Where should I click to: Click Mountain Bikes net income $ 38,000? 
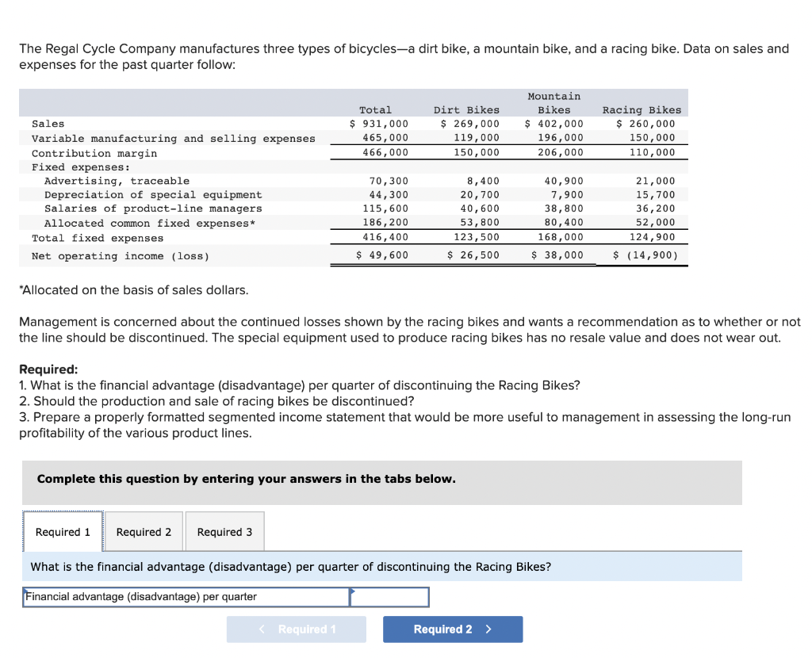(x=557, y=255)
